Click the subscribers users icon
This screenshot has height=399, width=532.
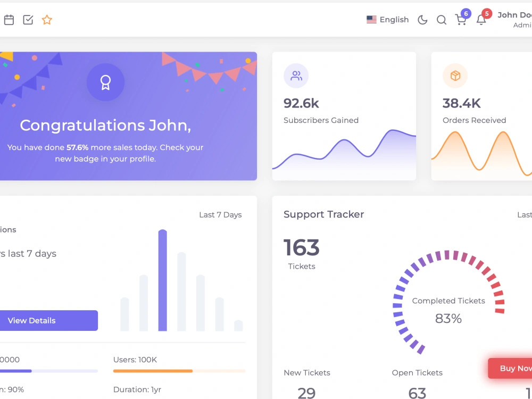[296, 76]
